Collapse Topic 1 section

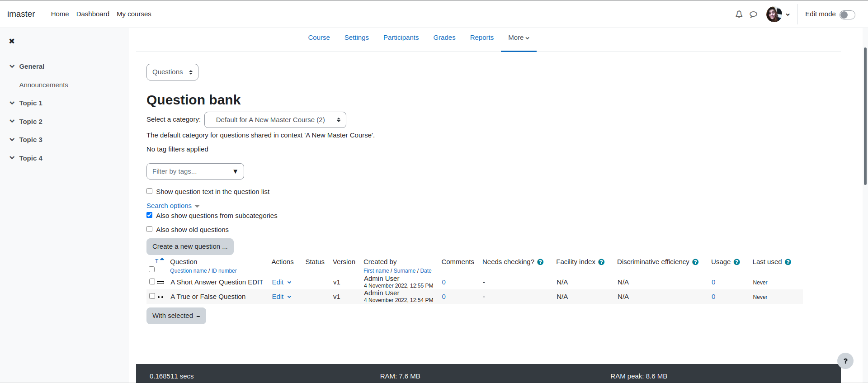pyautogui.click(x=12, y=103)
